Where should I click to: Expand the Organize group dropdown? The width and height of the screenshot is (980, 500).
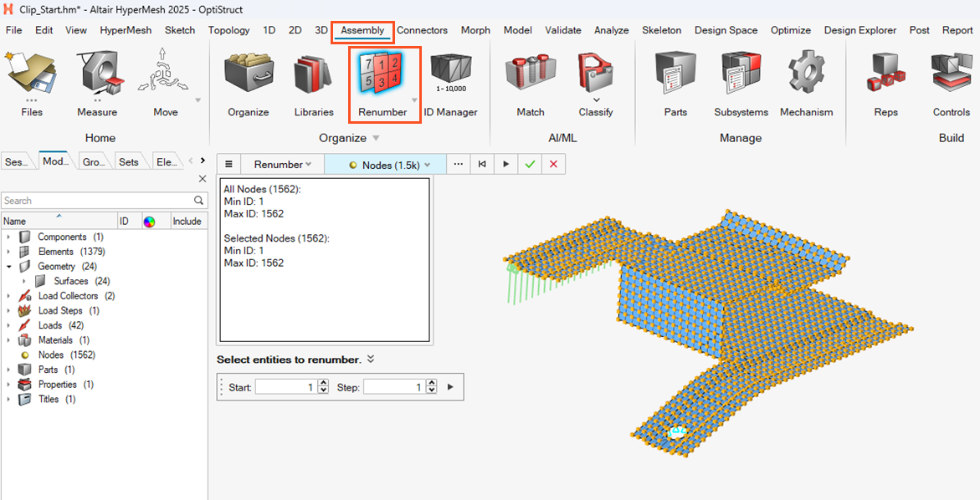(376, 138)
